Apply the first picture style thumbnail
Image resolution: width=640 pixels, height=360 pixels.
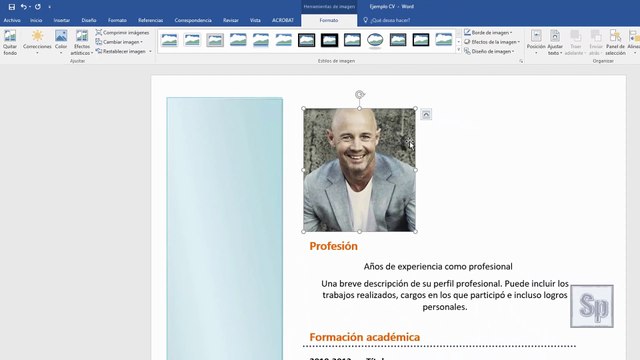coord(169,40)
